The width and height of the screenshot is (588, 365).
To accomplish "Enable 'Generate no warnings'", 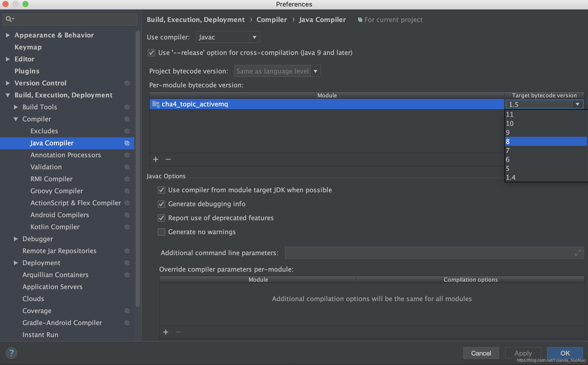I will (x=161, y=232).
